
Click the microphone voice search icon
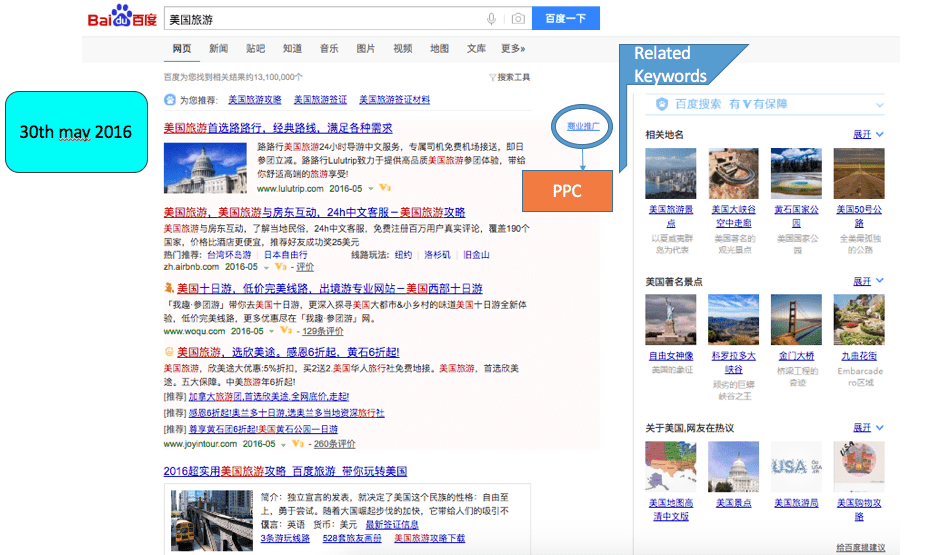click(491, 19)
